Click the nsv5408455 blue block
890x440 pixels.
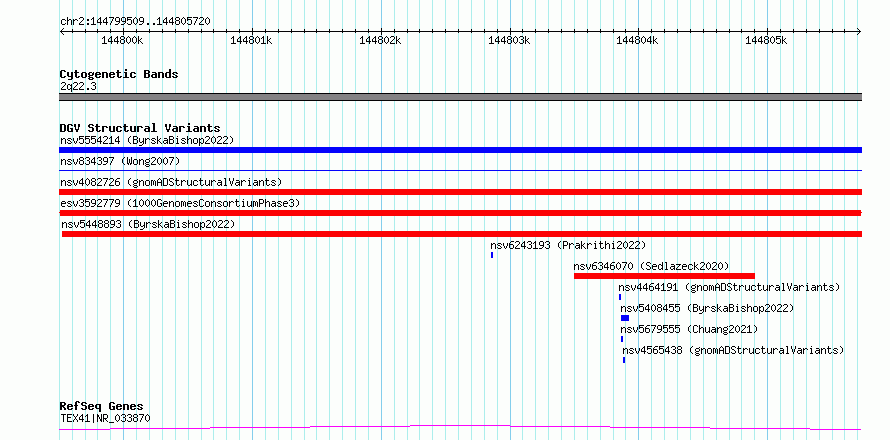click(625, 318)
